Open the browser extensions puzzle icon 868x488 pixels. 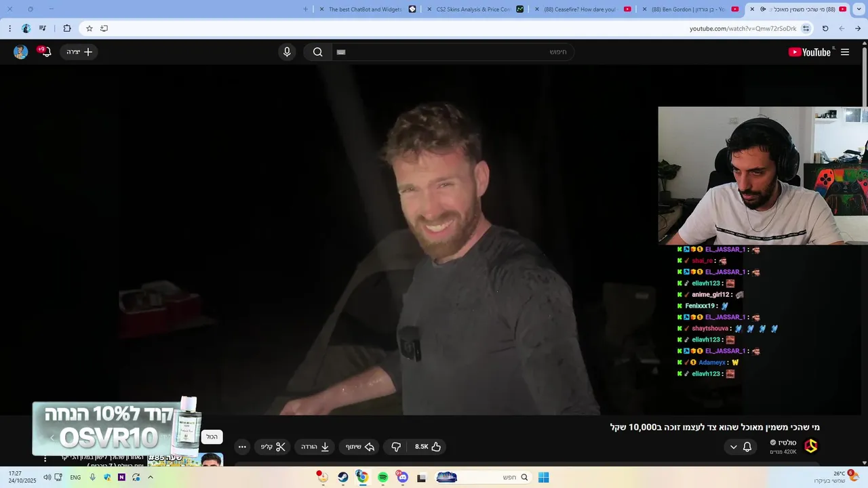66,28
